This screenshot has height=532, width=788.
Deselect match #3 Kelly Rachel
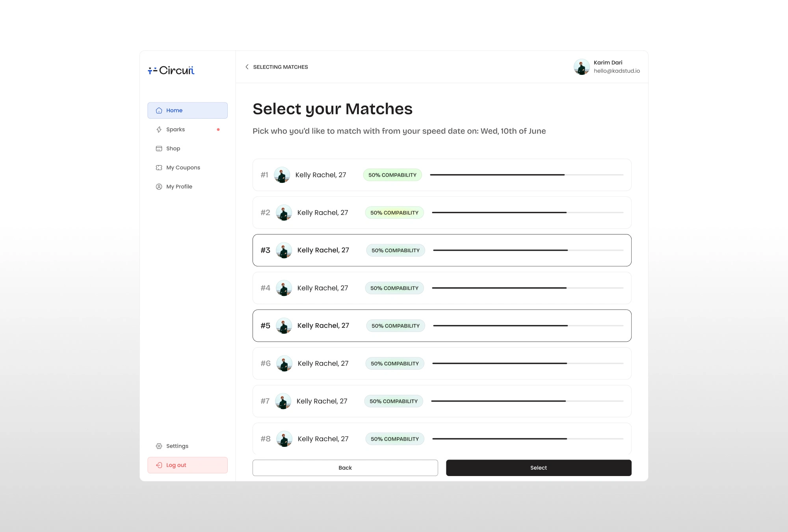click(x=442, y=250)
